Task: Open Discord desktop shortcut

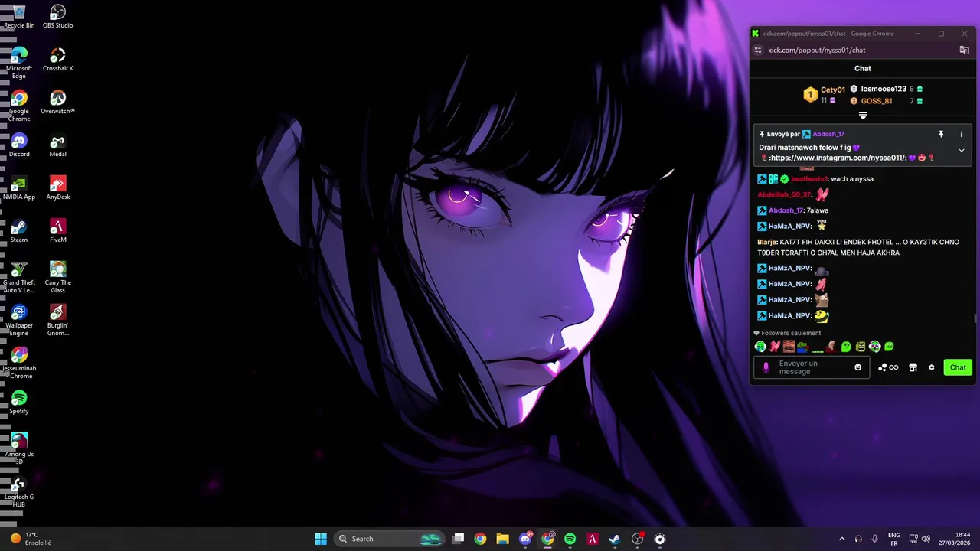Action: pos(19,145)
